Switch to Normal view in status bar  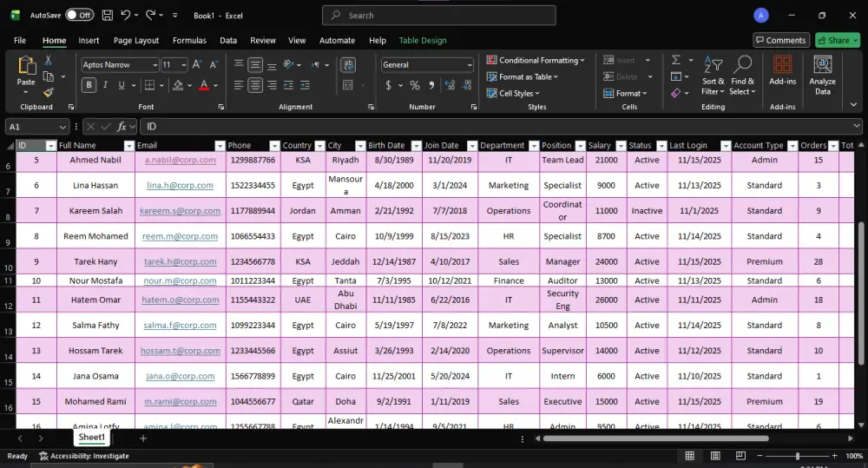click(690, 456)
